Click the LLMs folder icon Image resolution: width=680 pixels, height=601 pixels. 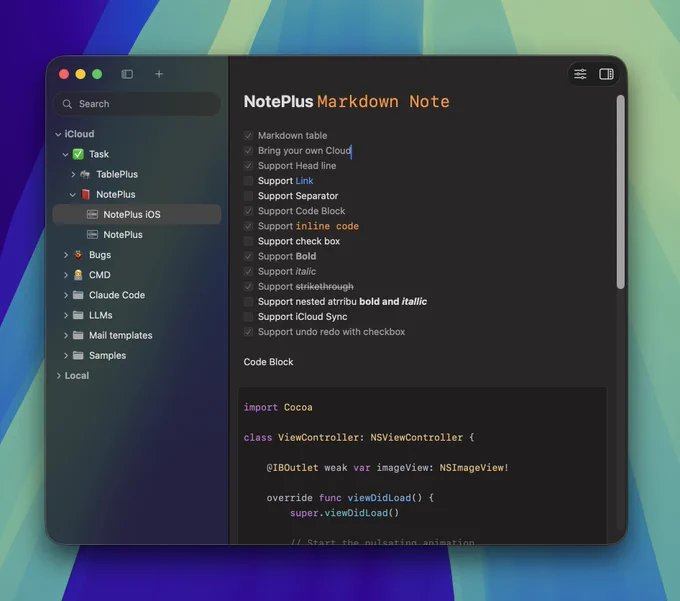pos(78,315)
